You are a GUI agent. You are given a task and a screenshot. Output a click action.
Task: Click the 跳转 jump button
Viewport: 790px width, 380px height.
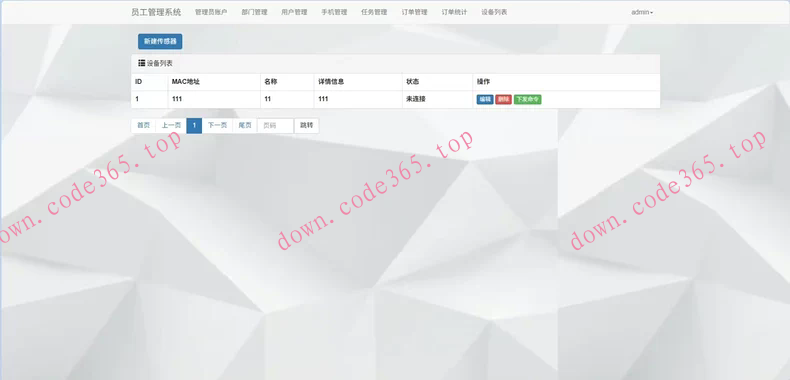306,125
